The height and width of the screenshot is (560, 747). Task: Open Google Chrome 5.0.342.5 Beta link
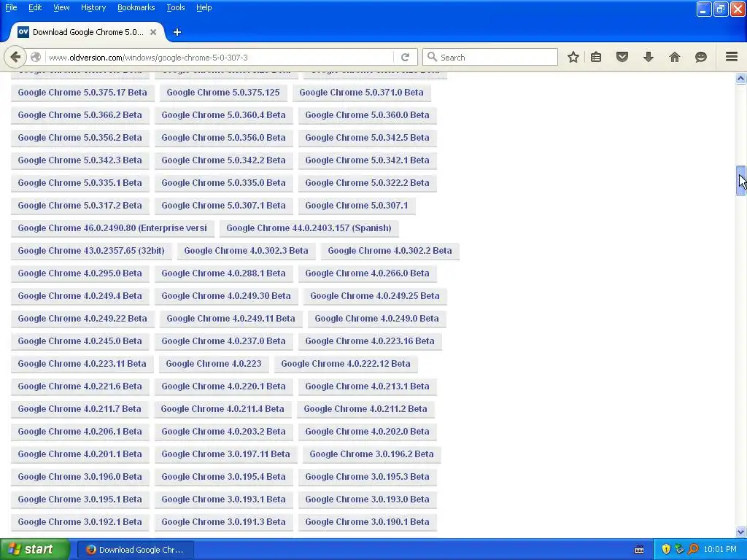368,138
